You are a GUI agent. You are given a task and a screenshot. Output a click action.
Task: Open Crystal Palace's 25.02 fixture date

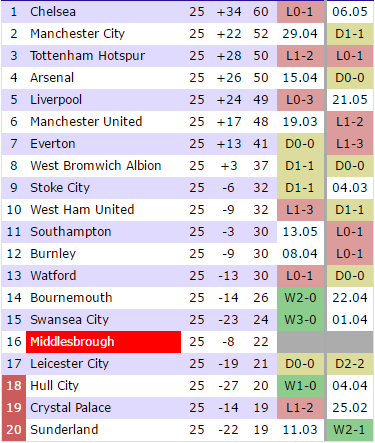(x=350, y=408)
